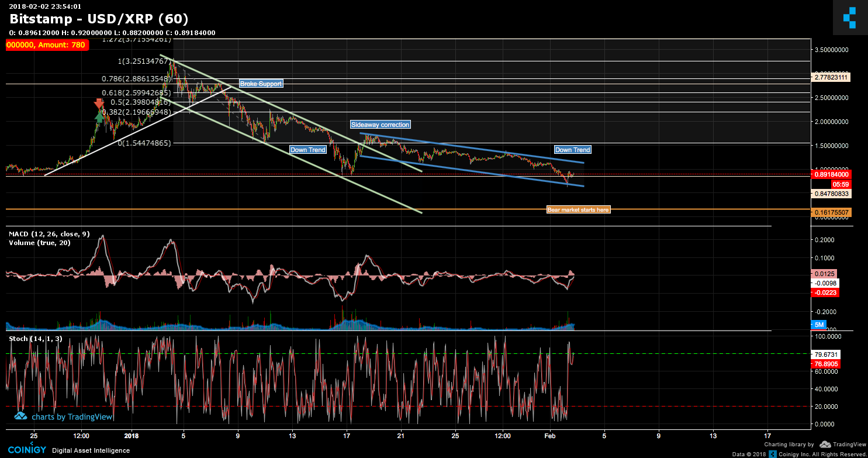Click the '0.2000' MACD axis label
Image resolution: width=868 pixels, height=458 pixels.
[x=825, y=240]
